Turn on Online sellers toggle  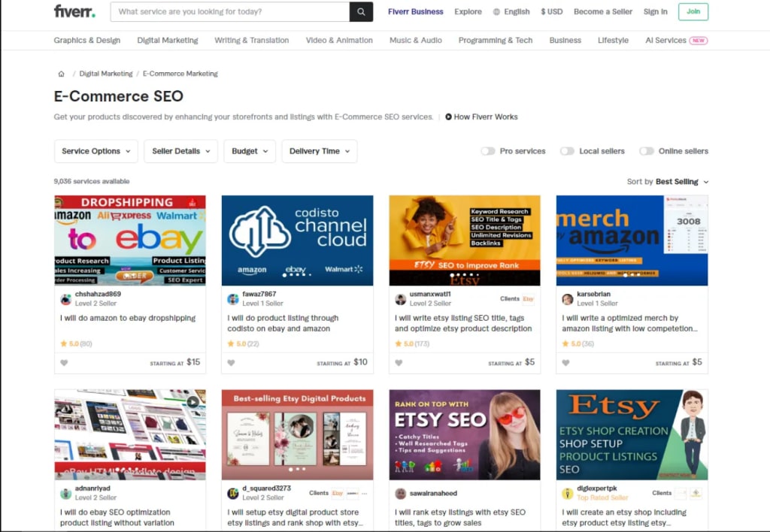(646, 151)
